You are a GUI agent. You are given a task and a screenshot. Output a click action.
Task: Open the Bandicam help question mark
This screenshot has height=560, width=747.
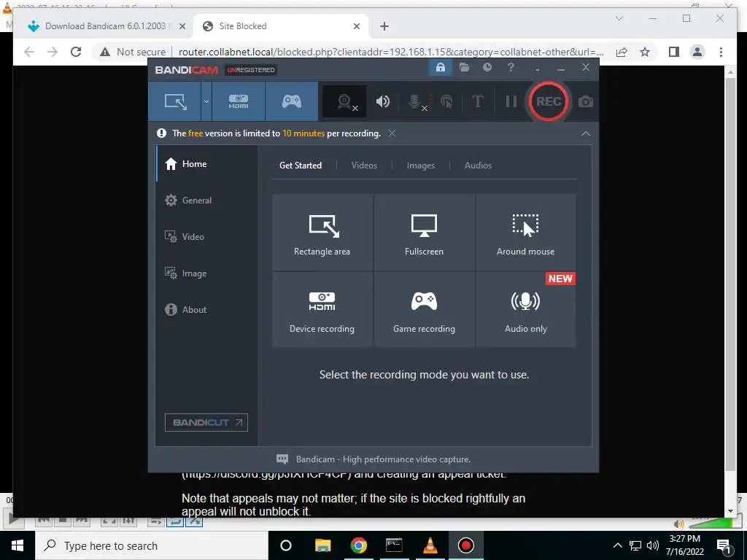(511, 68)
